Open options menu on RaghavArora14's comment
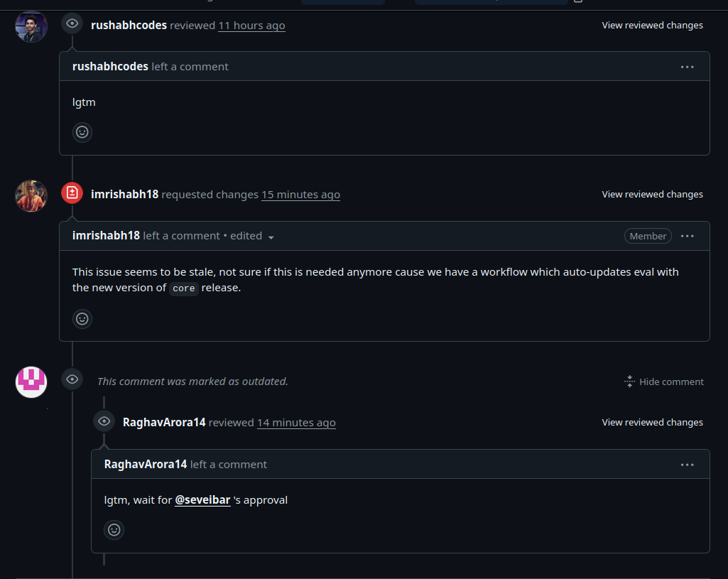 click(687, 465)
